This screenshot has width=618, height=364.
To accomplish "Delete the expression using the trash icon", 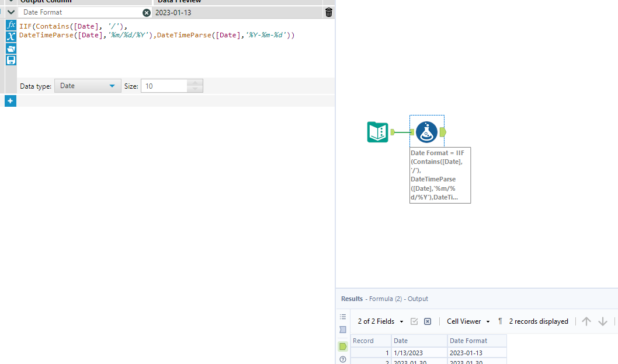I will [328, 12].
